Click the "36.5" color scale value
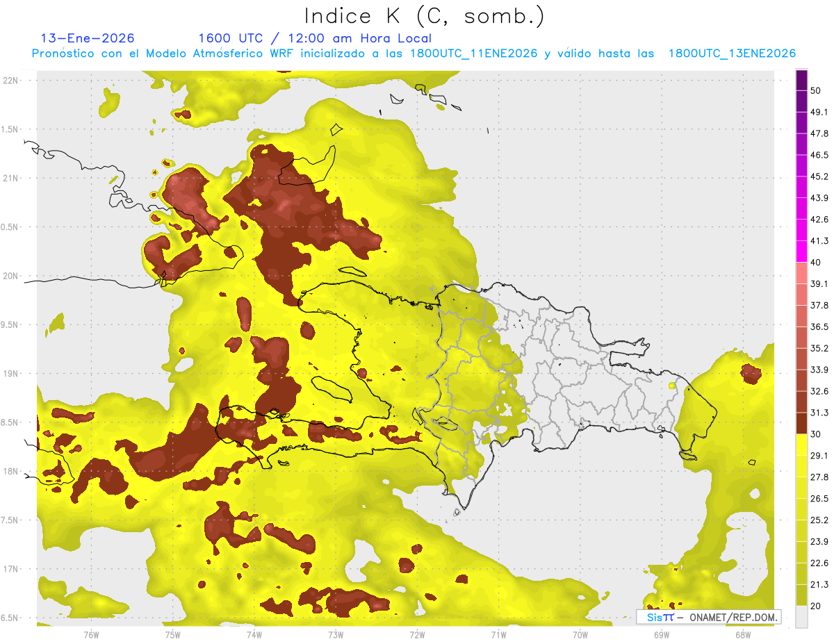Image resolution: width=834 pixels, height=644 pixels. tap(819, 327)
